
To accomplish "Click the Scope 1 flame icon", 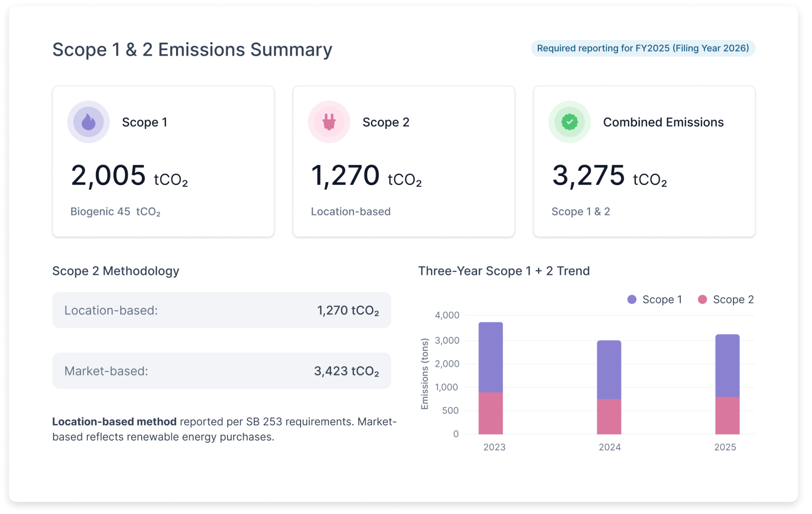I will (88, 122).
